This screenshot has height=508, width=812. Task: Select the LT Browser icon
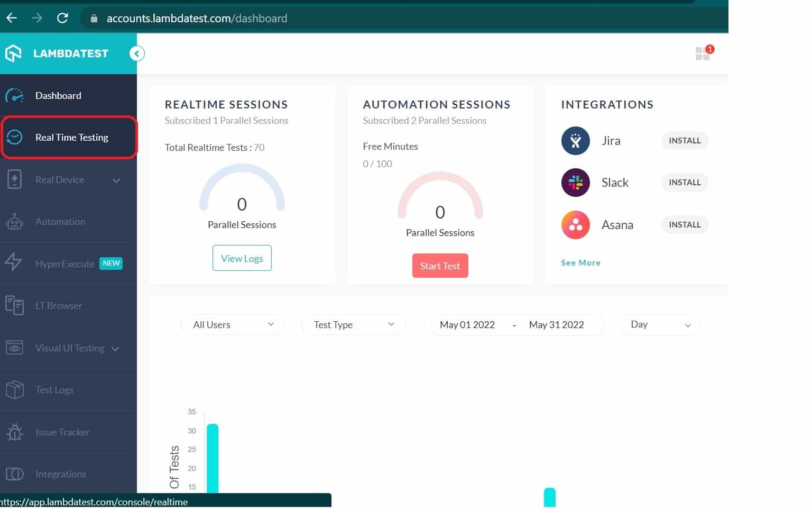14,306
